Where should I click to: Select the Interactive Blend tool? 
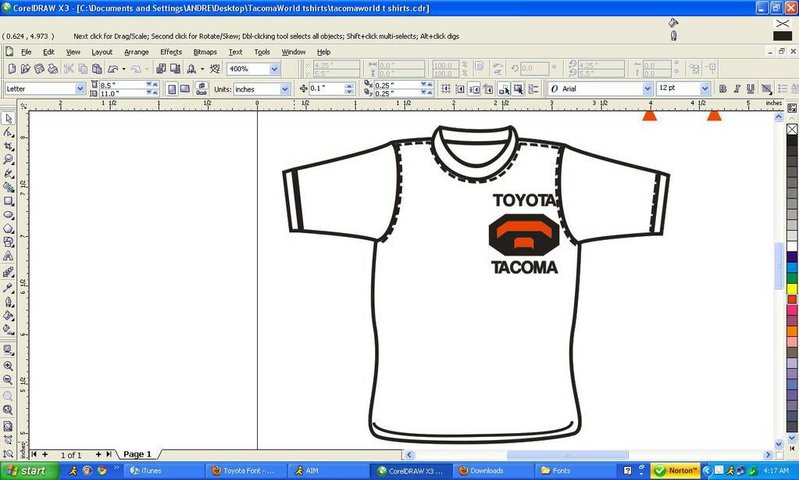click(x=8, y=273)
